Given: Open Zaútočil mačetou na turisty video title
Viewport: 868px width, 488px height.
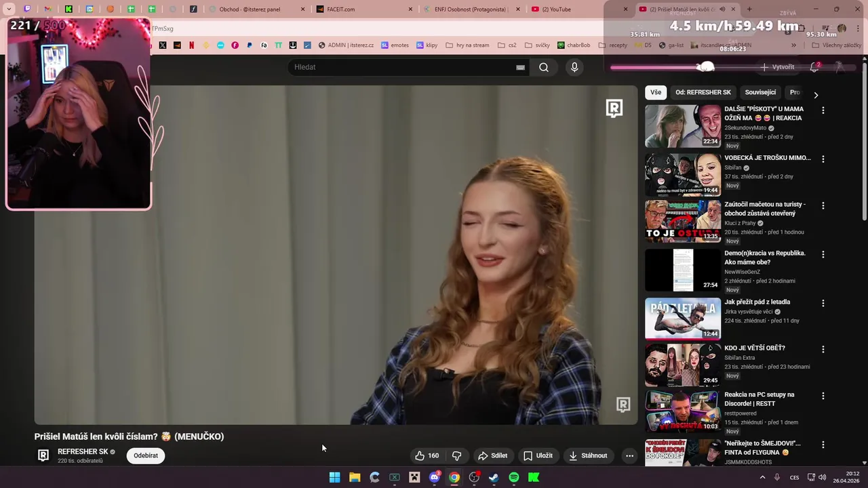Looking at the screenshot, I should pos(765,209).
